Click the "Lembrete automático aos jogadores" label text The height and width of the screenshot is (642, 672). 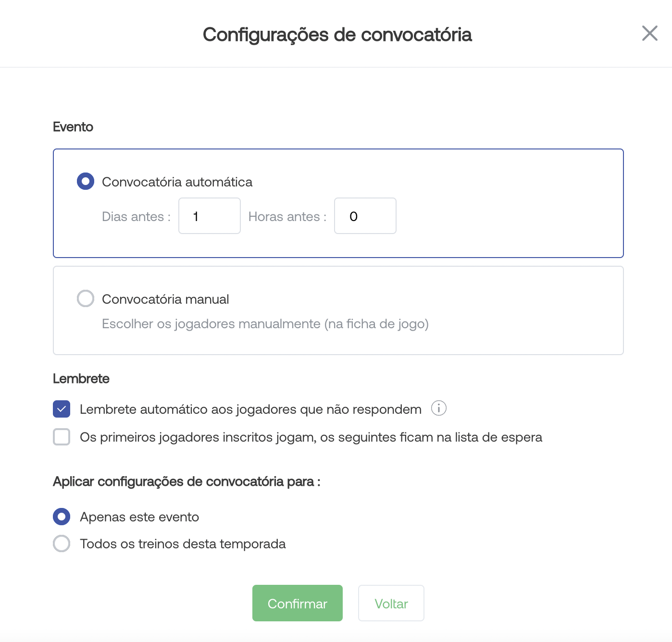pyautogui.click(x=250, y=409)
